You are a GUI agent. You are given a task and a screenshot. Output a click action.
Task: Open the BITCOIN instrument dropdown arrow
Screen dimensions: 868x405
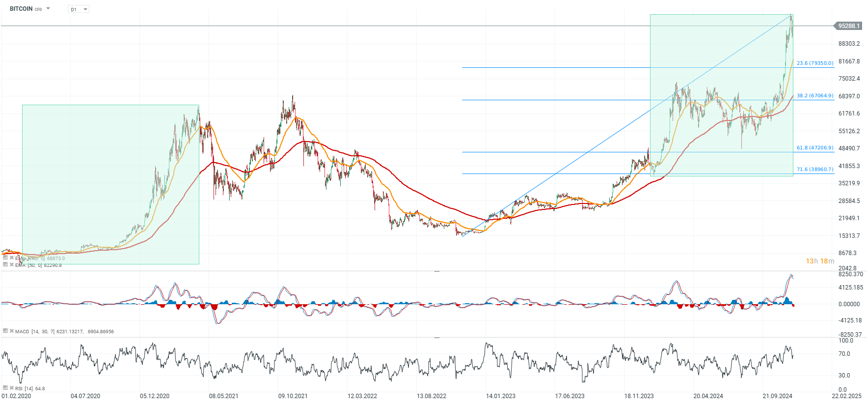point(48,9)
